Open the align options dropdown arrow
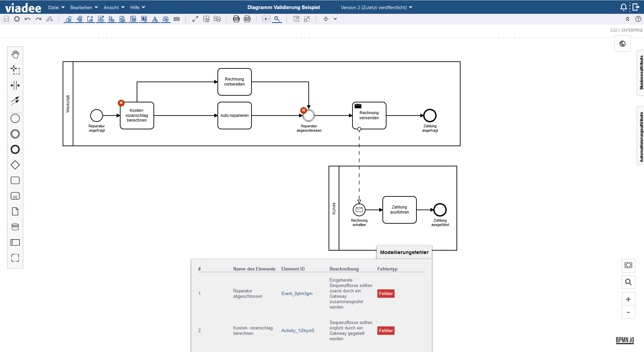 (x=335, y=19)
